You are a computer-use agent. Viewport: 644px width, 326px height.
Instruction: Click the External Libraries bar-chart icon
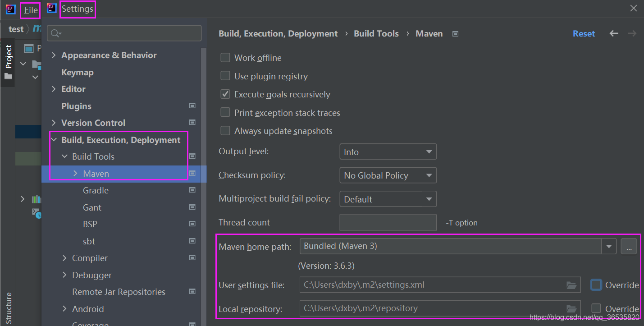tap(37, 199)
